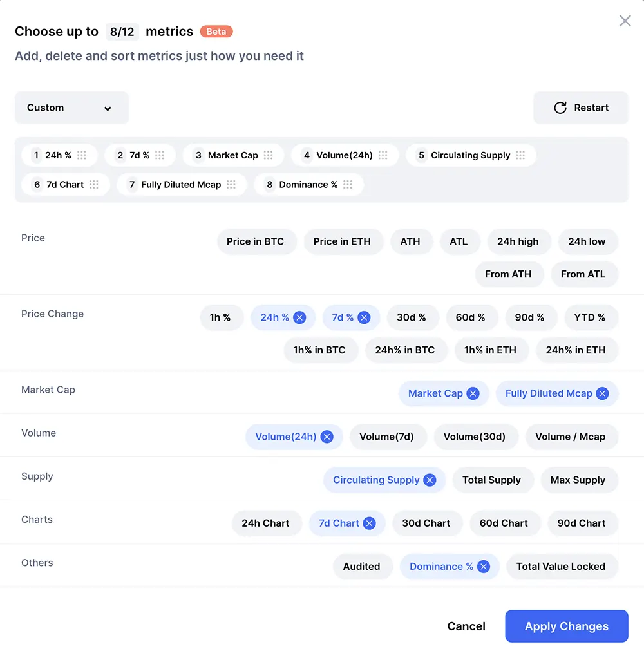
Task: Remove Circulating Supply via its X icon
Action: coord(430,480)
